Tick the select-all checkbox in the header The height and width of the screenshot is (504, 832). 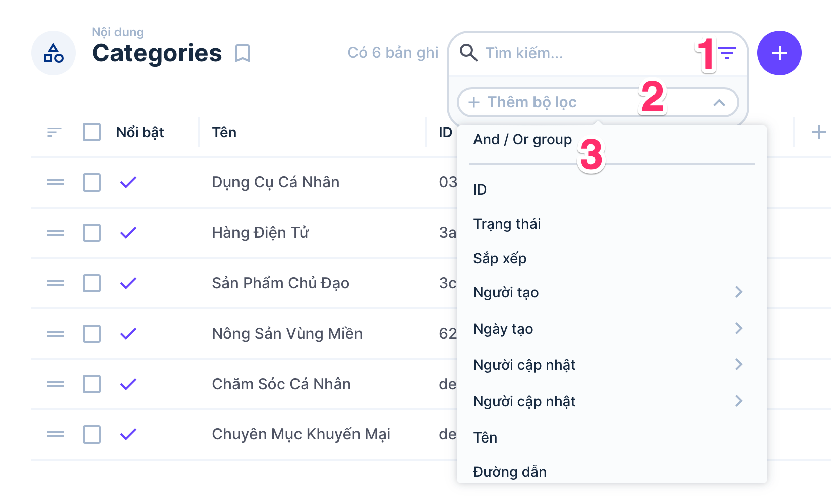(x=91, y=132)
